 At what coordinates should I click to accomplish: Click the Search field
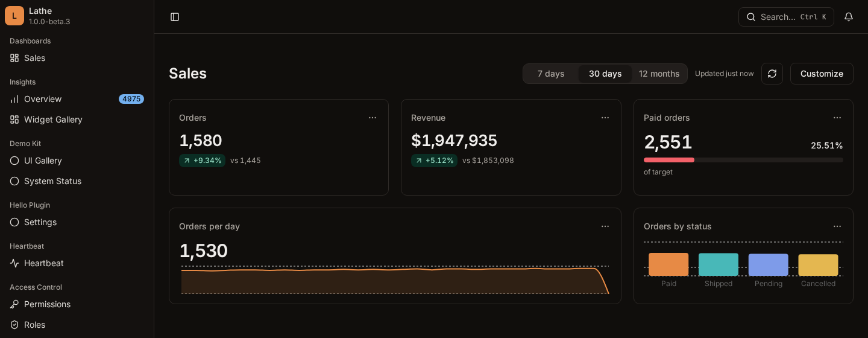coord(786,17)
